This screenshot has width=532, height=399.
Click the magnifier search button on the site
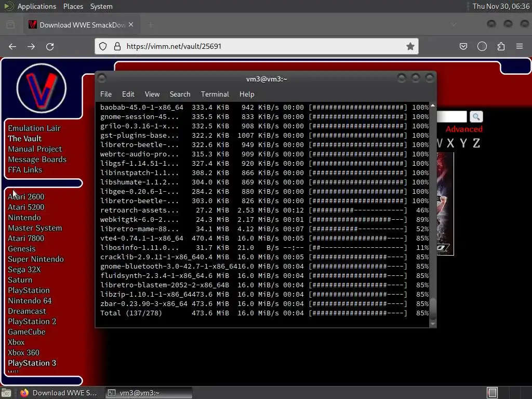pyautogui.click(x=476, y=117)
